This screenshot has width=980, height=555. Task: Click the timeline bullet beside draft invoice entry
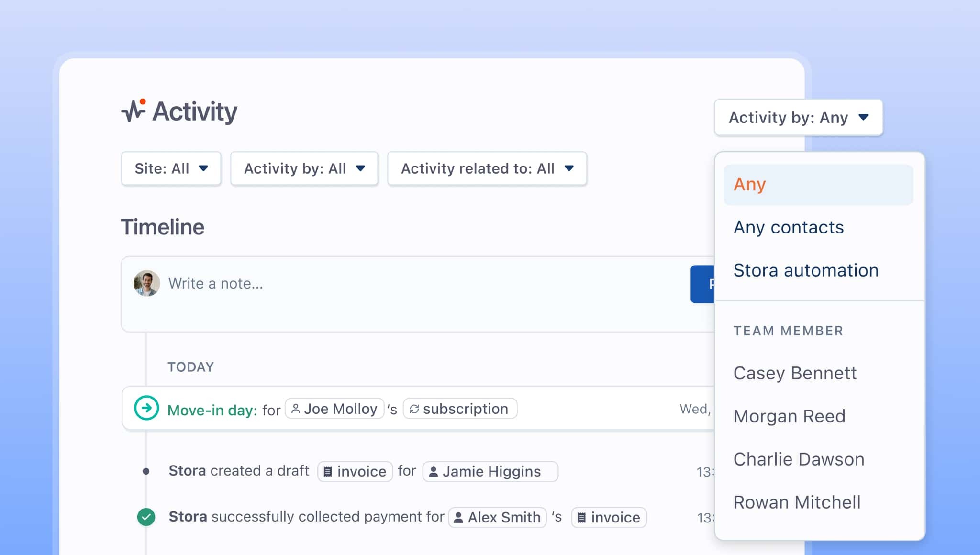click(146, 471)
